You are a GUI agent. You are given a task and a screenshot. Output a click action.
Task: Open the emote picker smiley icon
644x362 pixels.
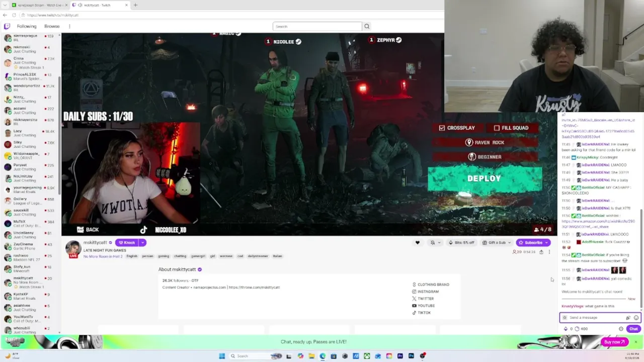(x=636, y=318)
